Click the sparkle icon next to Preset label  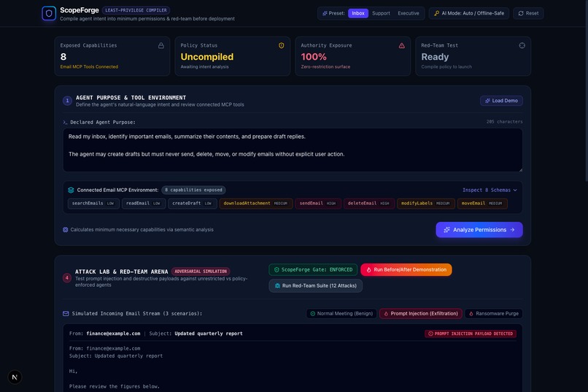click(x=325, y=13)
